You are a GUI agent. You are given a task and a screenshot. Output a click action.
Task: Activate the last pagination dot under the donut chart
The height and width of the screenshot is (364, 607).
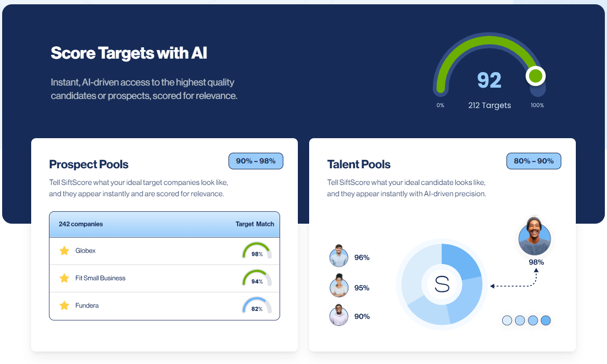[x=546, y=320]
